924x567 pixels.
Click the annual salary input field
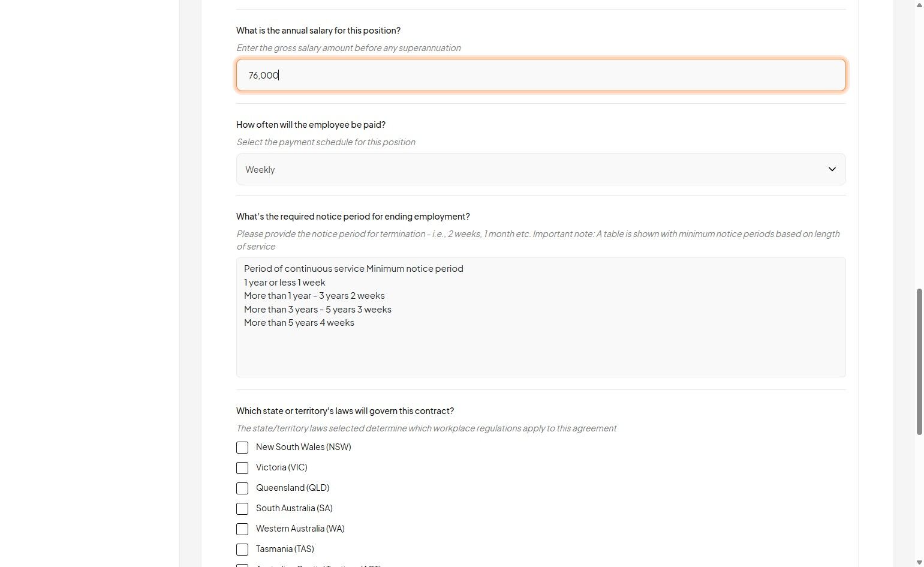click(540, 75)
